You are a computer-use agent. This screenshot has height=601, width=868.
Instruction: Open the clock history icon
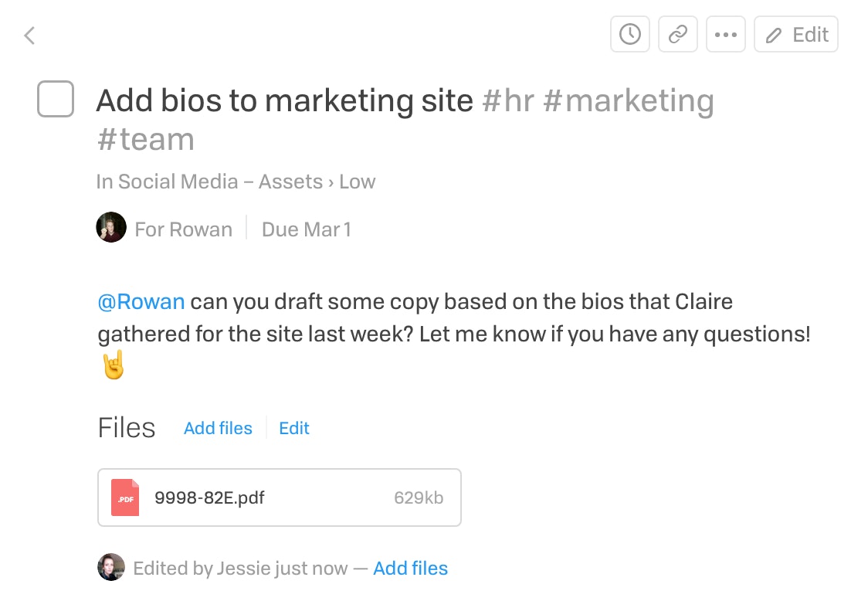(630, 34)
